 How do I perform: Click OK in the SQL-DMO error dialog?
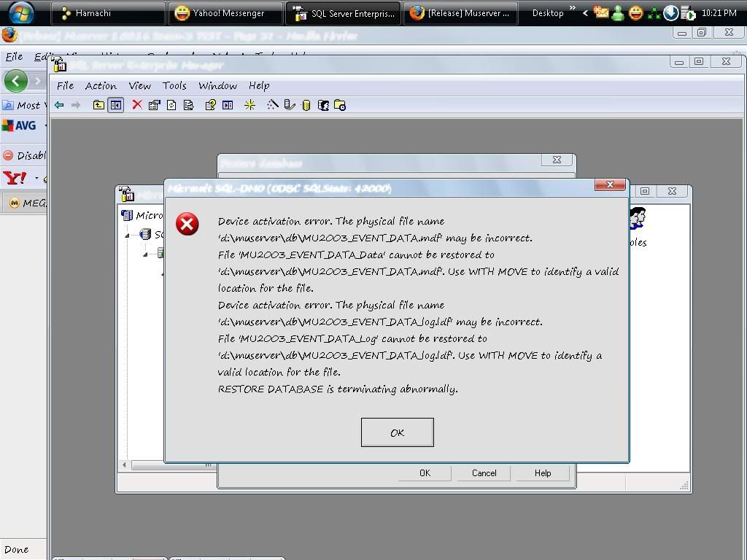point(397,432)
